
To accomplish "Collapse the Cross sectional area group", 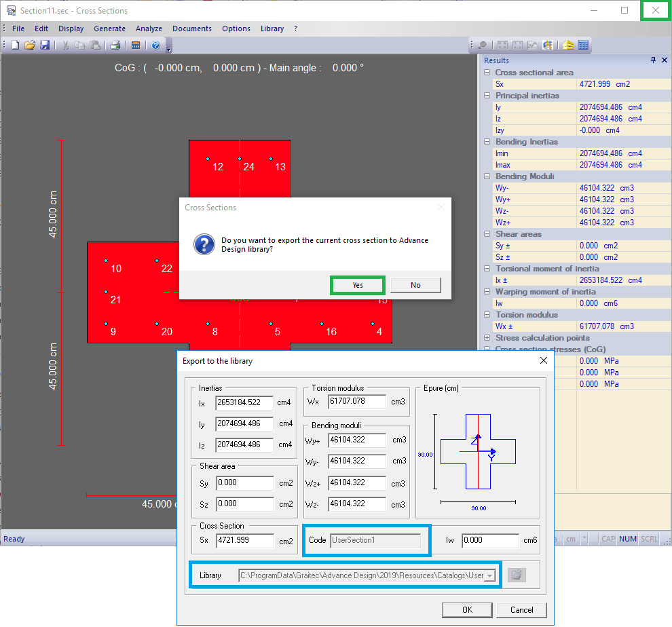I will [487, 73].
